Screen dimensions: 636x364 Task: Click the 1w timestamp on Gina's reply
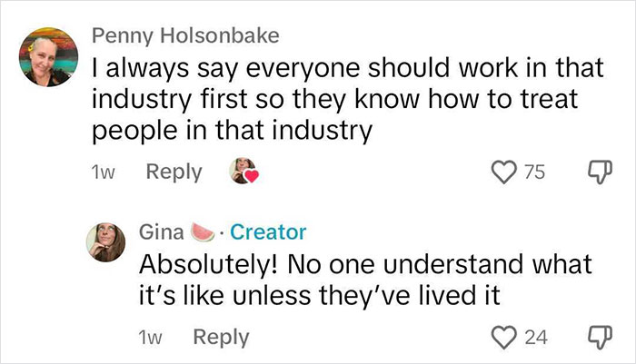point(152,337)
